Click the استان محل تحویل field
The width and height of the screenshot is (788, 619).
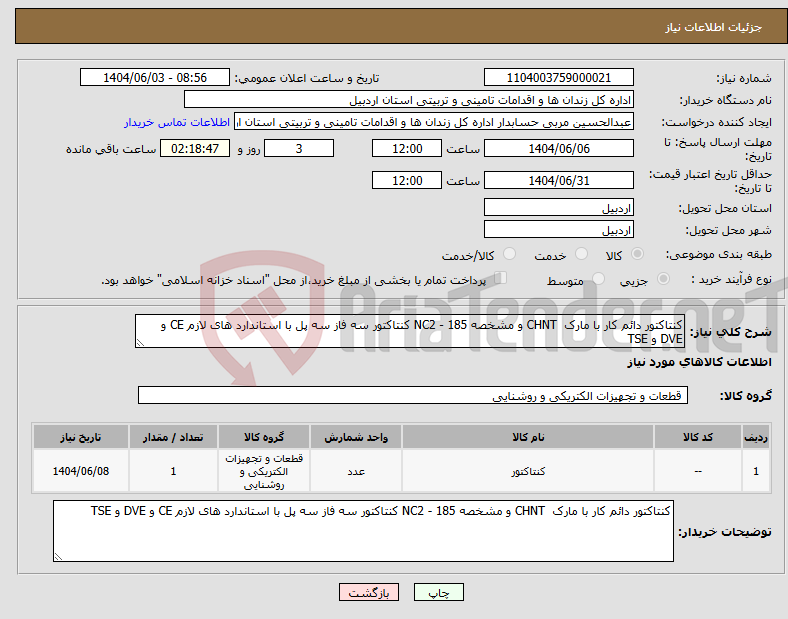pos(558,208)
